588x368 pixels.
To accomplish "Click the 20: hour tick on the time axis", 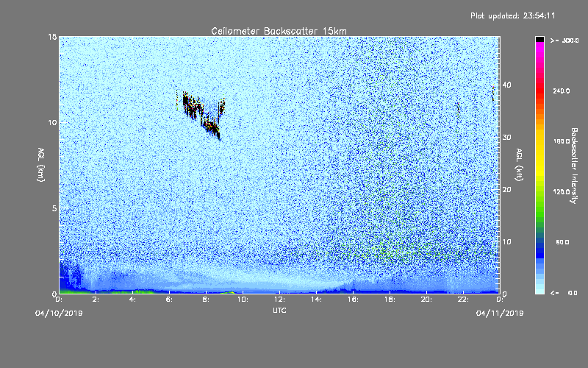I will (426, 300).
